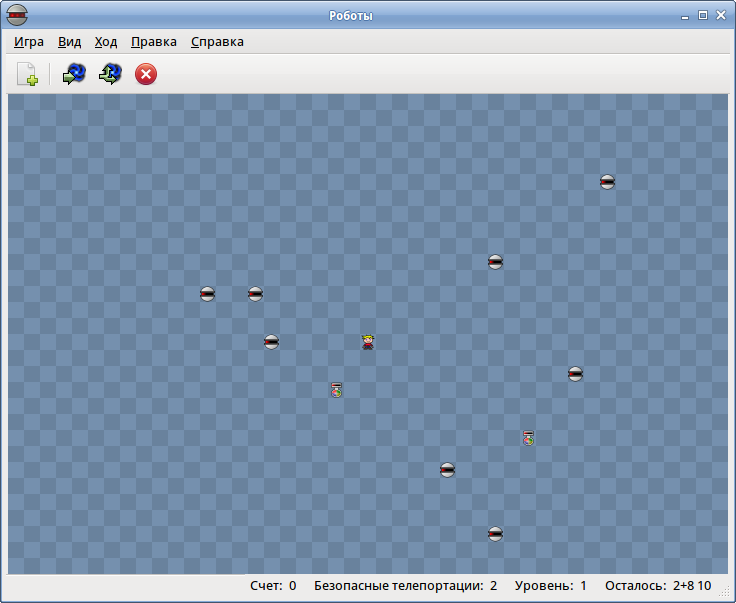Click the red X wait toolbar icon
This screenshot has height=603, width=736.
pos(146,74)
